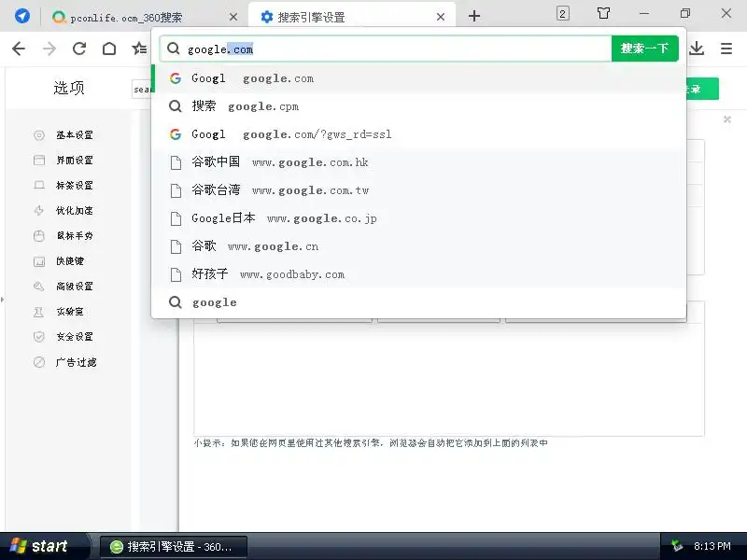Select the google.com/?gws_rd=ssl suggestion
The image size is (747, 560).
[418, 134]
